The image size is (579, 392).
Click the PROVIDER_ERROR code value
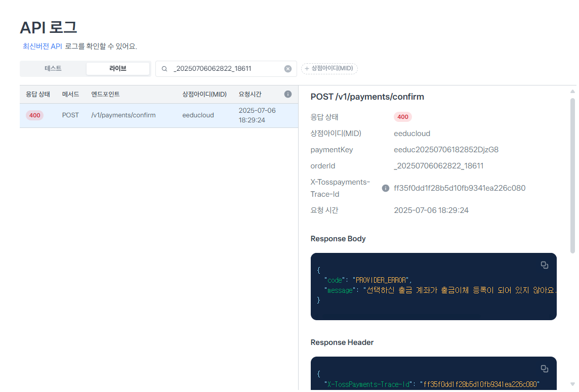381,281
